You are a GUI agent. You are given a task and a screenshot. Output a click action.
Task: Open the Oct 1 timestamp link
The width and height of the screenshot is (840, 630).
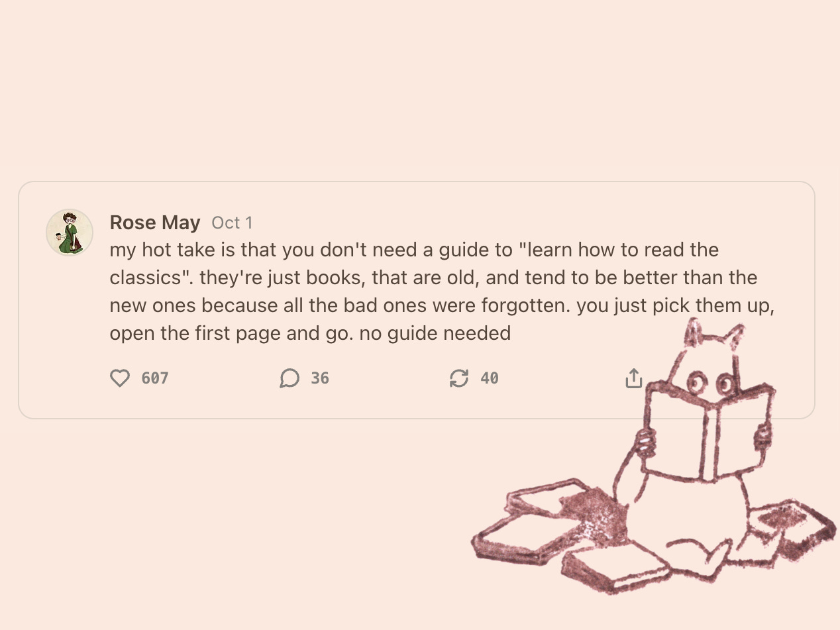(x=232, y=223)
